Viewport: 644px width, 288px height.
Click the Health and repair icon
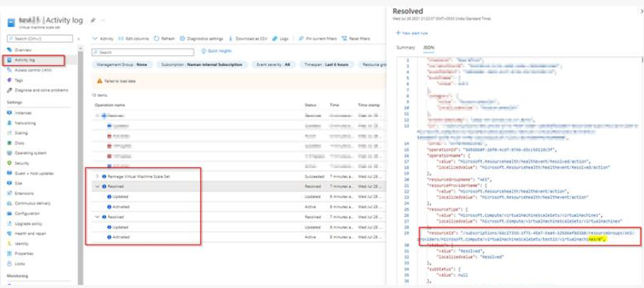(10, 234)
